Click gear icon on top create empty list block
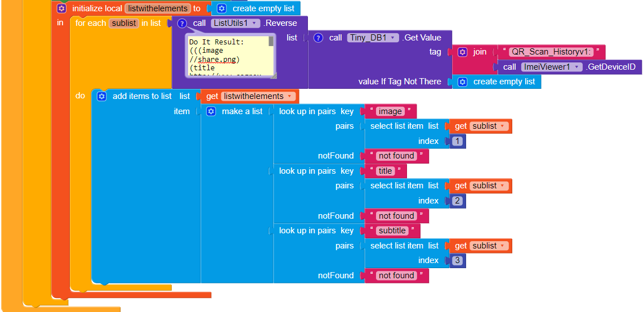Image resolution: width=644 pixels, height=312 pixels. [221, 8]
